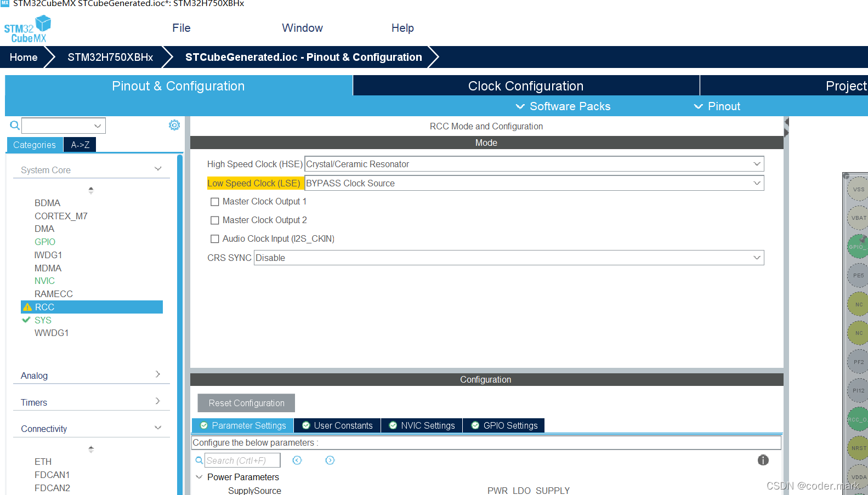Select IWDG1 in System Core list

coord(48,255)
